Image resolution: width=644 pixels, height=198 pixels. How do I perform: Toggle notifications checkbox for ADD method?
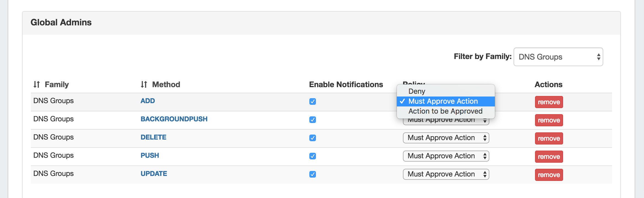pos(312,101)
